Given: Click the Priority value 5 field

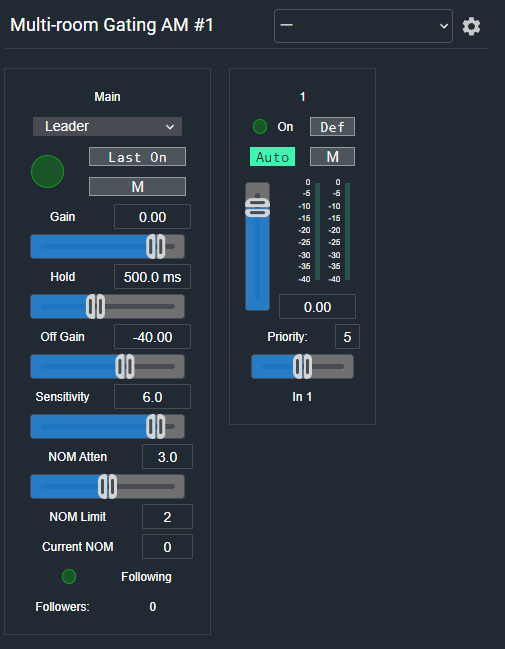Looking at the screenshot, I should pyautogui.click(x=347, y=337).
